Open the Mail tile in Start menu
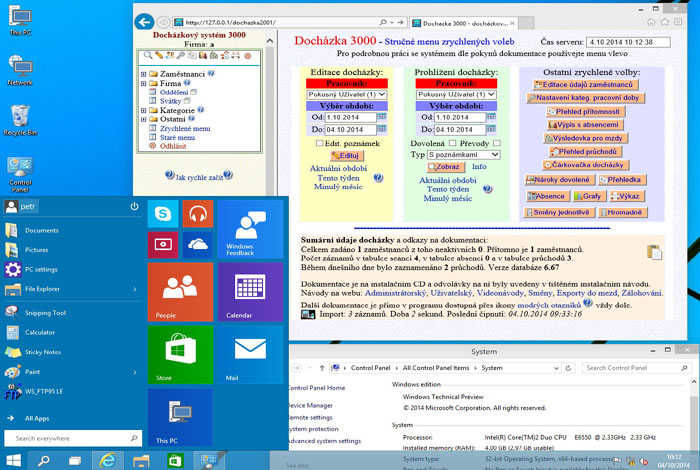The height and width of the screenshot is (470, 700). tap(250, 355)
